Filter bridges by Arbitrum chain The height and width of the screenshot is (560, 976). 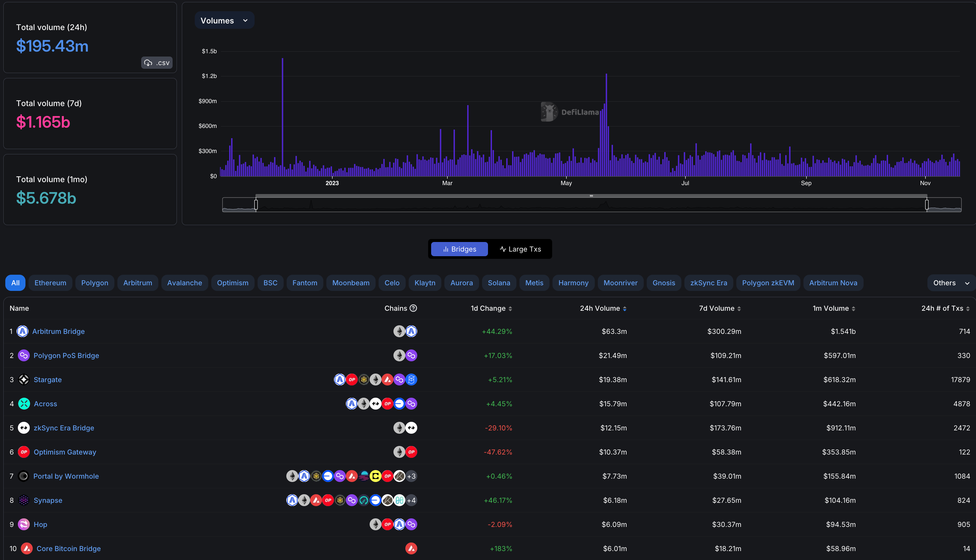coord(138,283)
